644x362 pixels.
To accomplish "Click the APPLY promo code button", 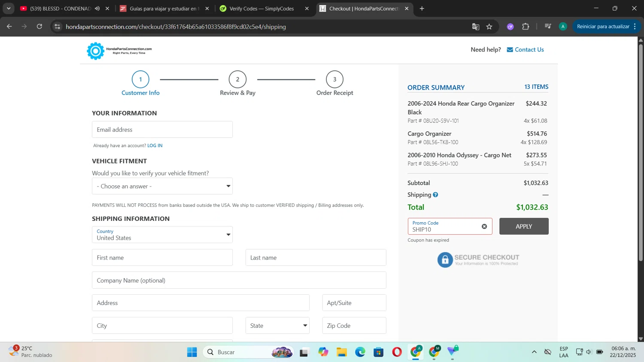I will (524, 226).
